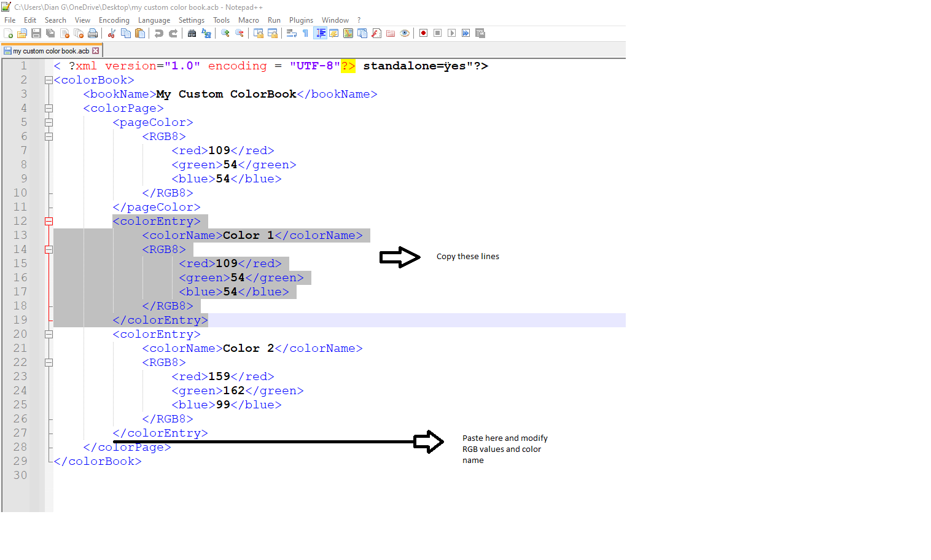Click the closing colorBook tag on line 29
This screenshot has height=560, width=931.
pyautogui.click(x=98, y=461)
